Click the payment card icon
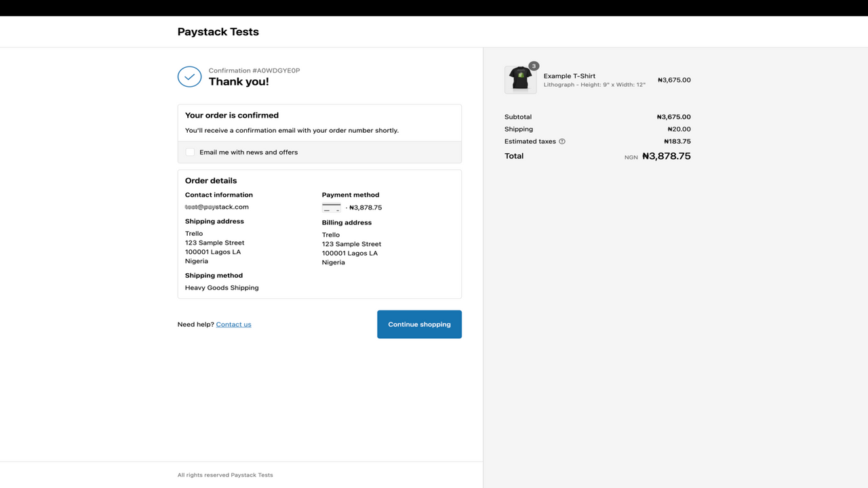 332,207
